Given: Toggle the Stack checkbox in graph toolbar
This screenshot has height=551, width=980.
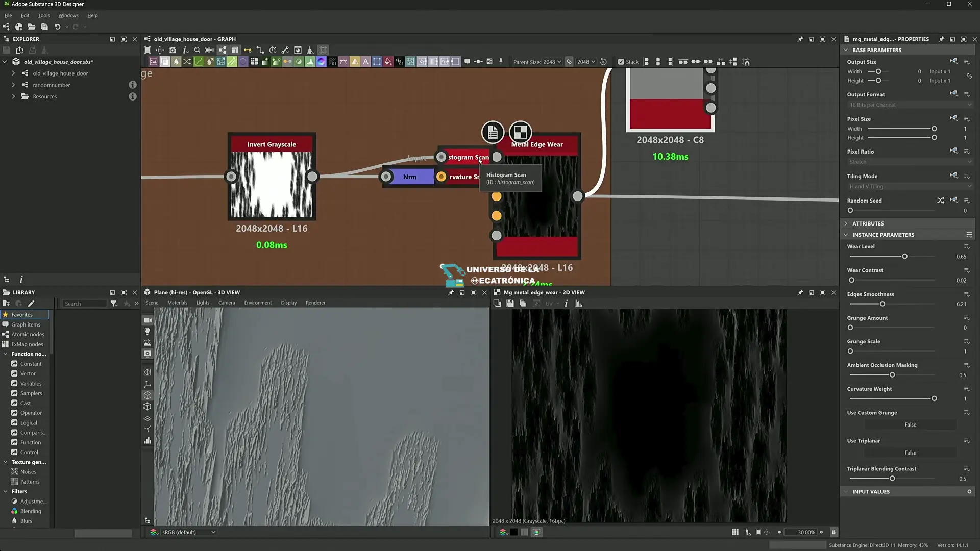Looking at the screenshot, I should pos(621,62).
